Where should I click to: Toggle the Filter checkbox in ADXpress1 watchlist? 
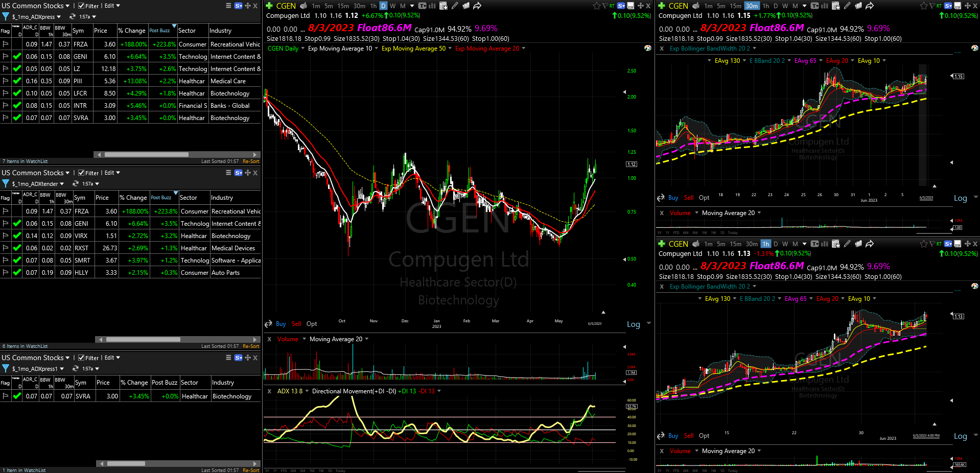pos(81,358)
